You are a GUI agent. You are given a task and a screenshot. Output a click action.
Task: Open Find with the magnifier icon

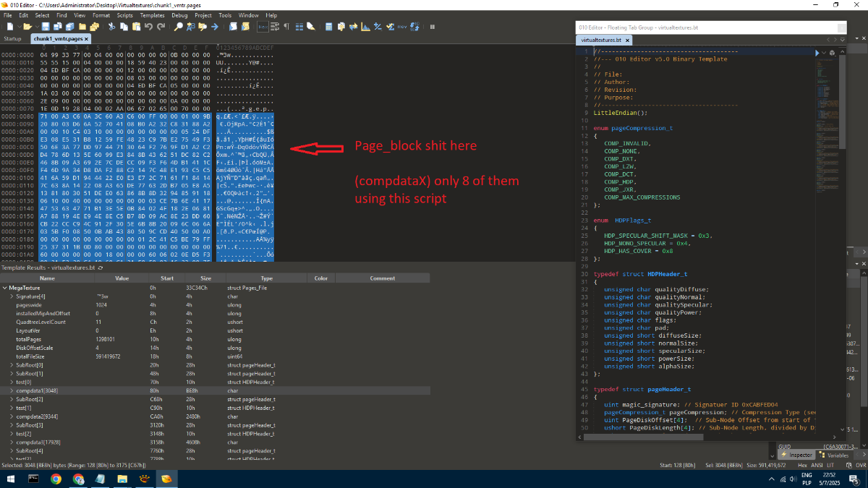pos(179,27)
